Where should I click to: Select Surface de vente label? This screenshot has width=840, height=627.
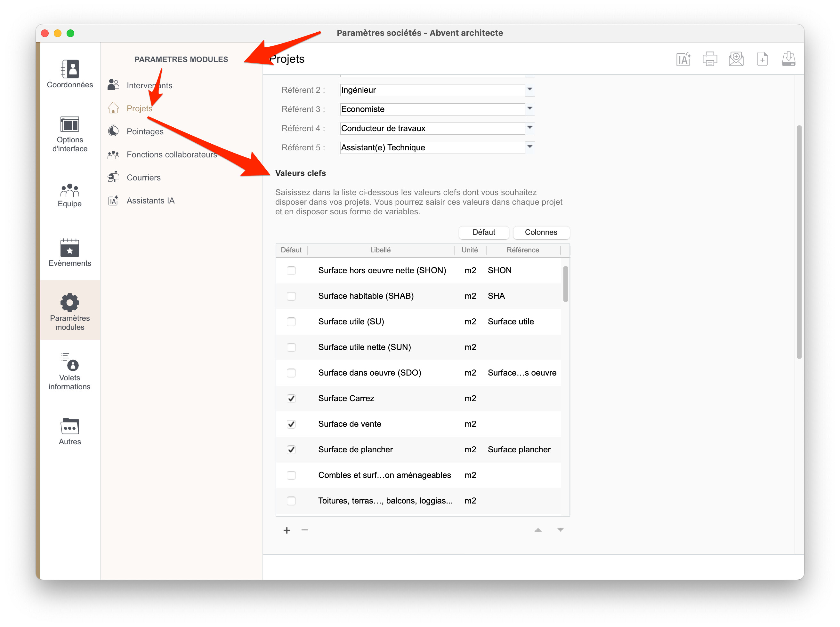(350, 424)
